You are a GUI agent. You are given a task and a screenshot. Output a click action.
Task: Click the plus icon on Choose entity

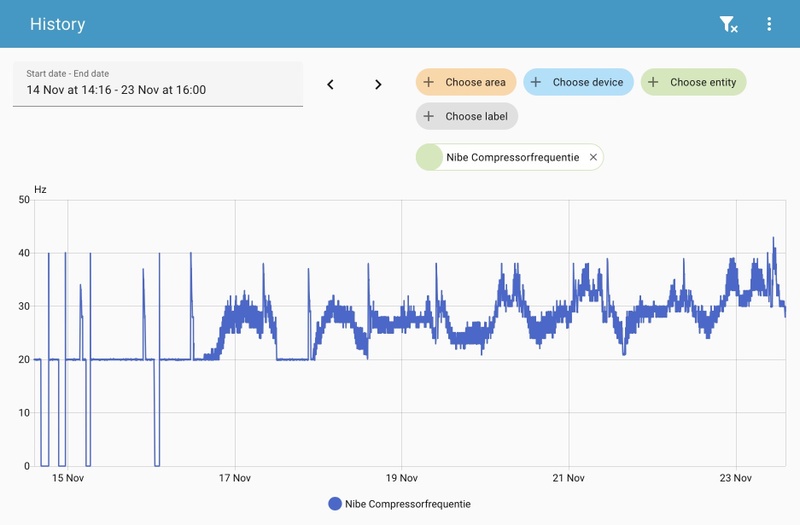pos(653,82)
